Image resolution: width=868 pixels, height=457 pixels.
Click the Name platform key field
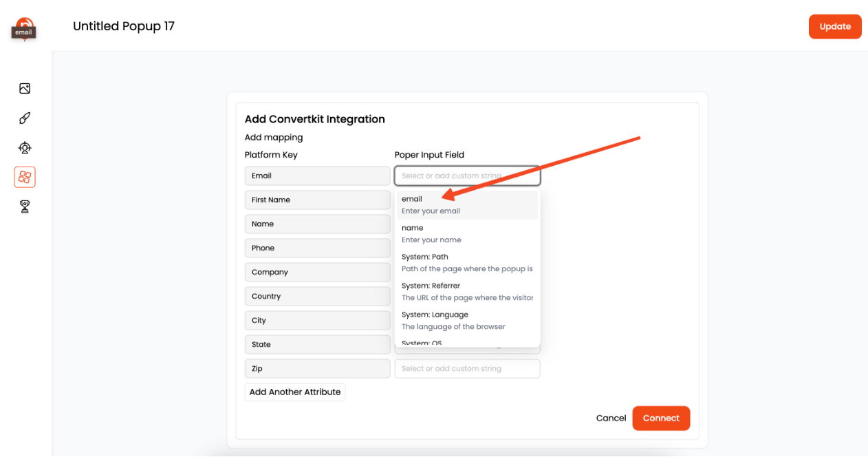coord(318,224)
